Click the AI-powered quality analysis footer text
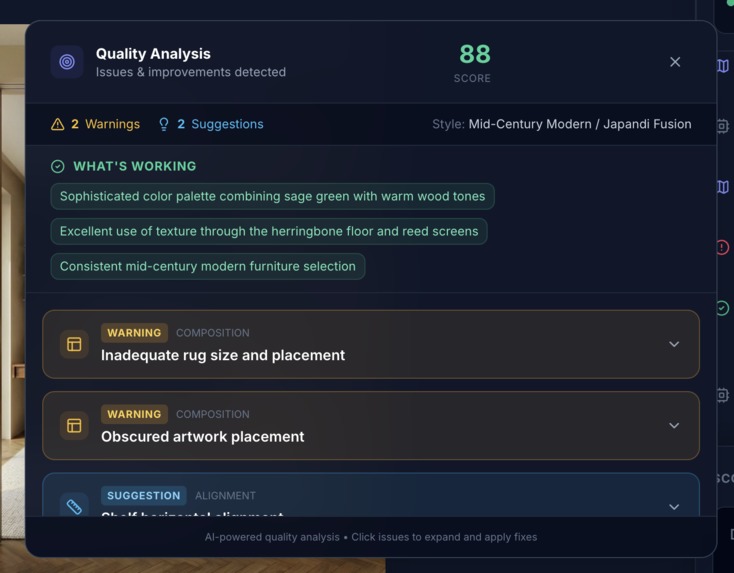This screenshot has height=573, width=734. (x=371, y=537)
